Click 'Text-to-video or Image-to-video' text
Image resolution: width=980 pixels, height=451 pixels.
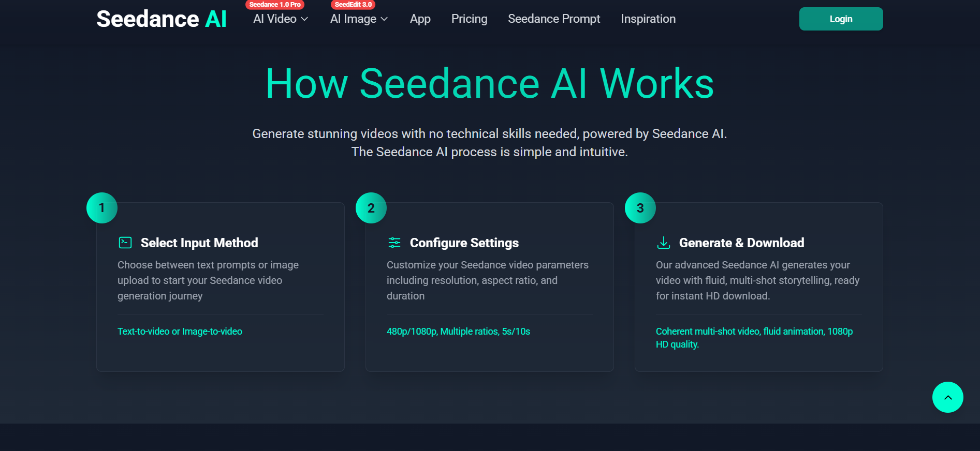click(x=180, y=332)
